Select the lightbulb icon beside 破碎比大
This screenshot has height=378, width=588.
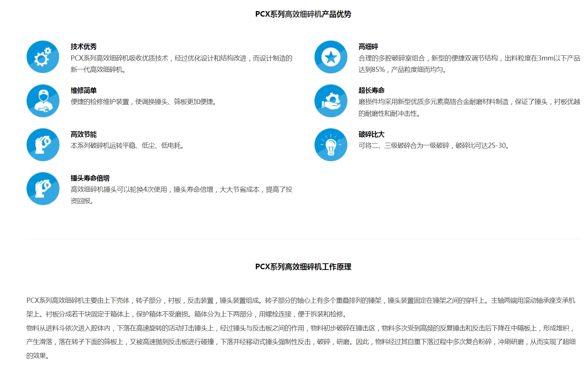(x=331, y=145)
